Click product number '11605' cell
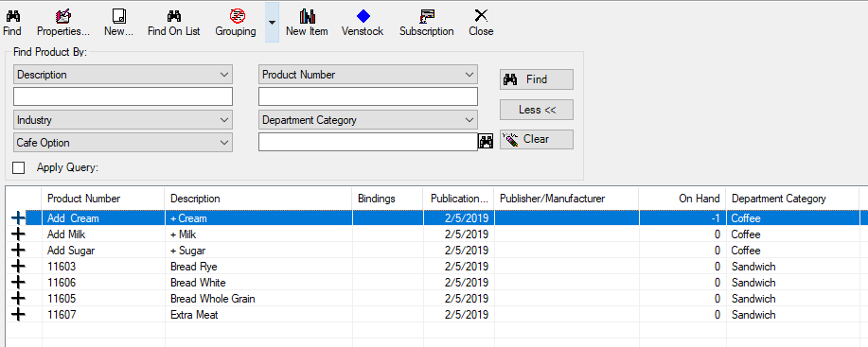Viewport: 868px width, 347px height. point(103,299)
